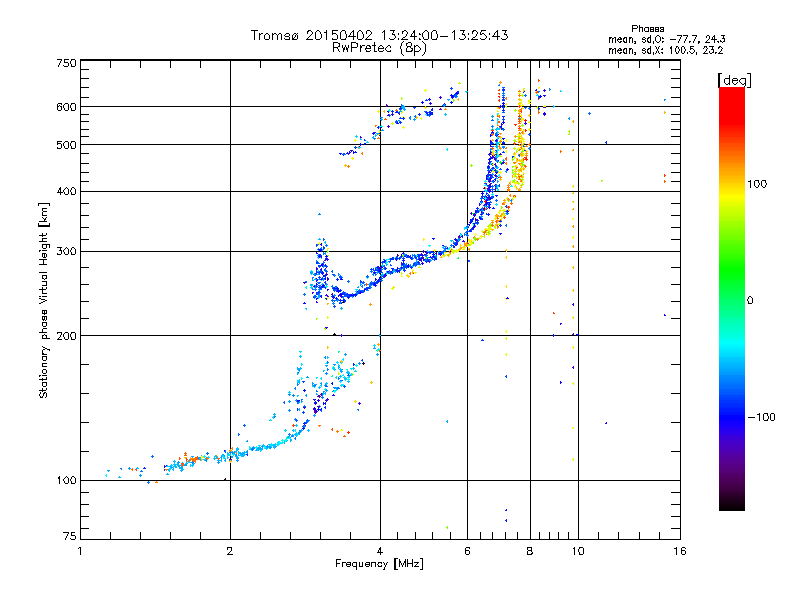This screenshot has height=600, width=800.
Task: Click the RwPretec (8p) subtitle
Action: coord(379,47)
